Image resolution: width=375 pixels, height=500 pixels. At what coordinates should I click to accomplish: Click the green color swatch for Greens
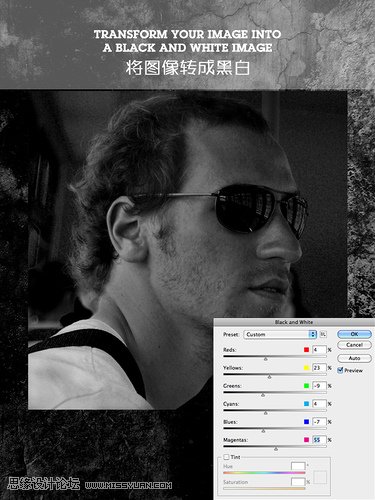(x=306, y=386)
